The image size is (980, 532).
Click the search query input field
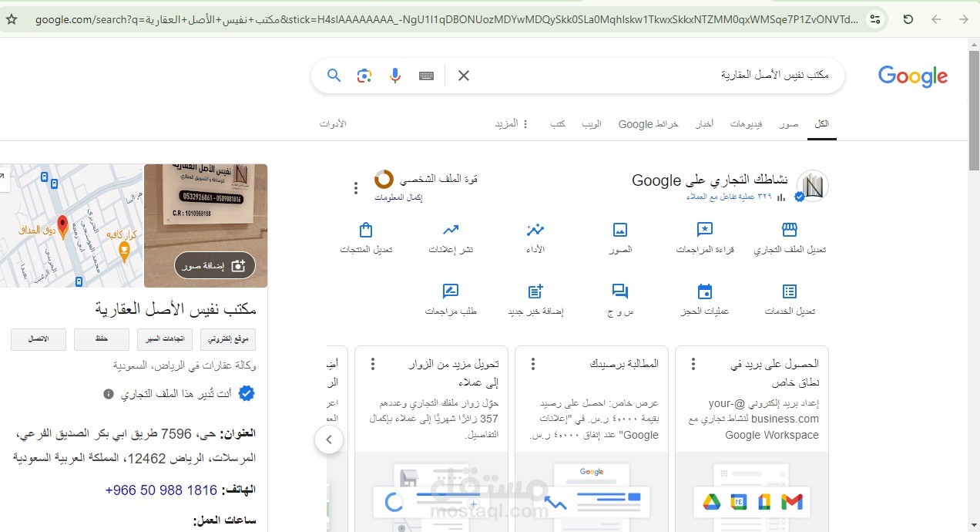coord(655,75)
